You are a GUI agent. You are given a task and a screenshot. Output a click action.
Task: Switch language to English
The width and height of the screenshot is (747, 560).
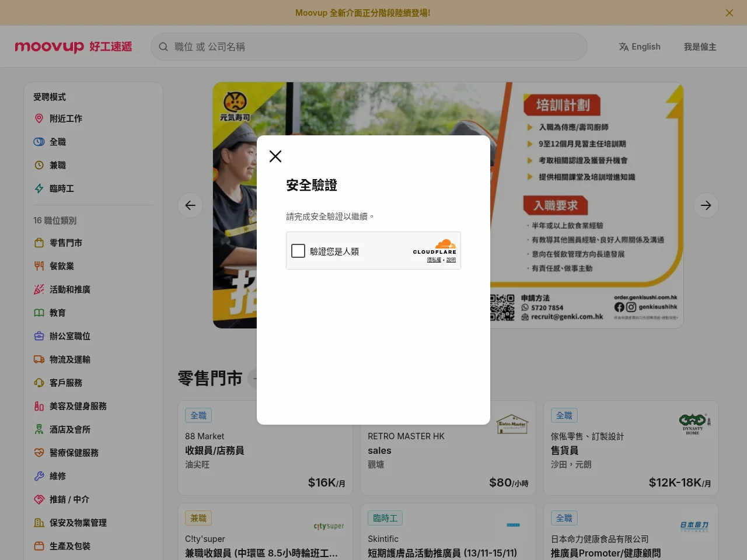640,47
